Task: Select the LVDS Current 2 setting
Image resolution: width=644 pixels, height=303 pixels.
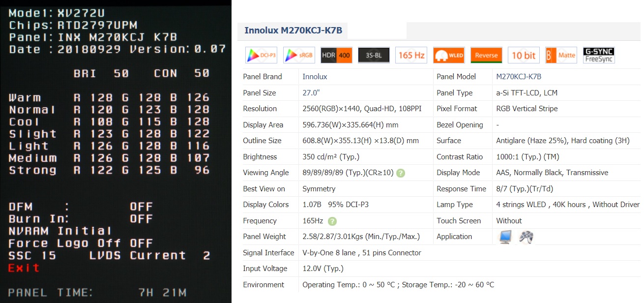Action: pyautogui.click(x=149, y=255)
